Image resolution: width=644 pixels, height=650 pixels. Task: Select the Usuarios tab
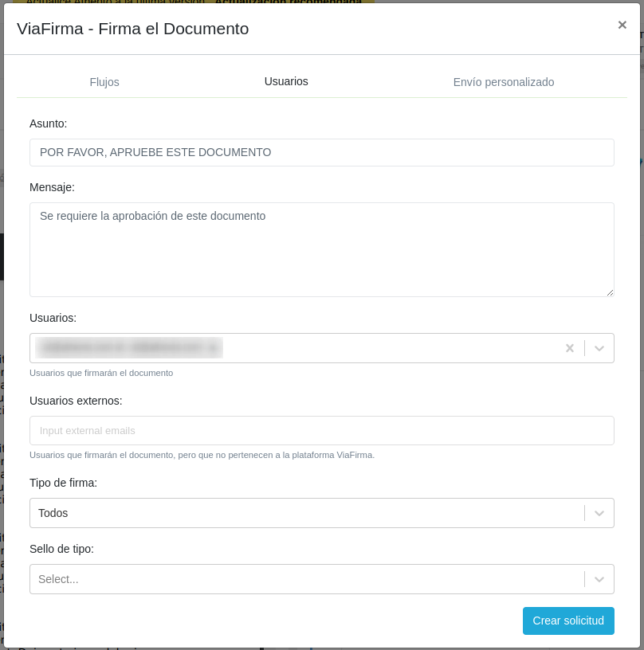(x=286, y=81)
